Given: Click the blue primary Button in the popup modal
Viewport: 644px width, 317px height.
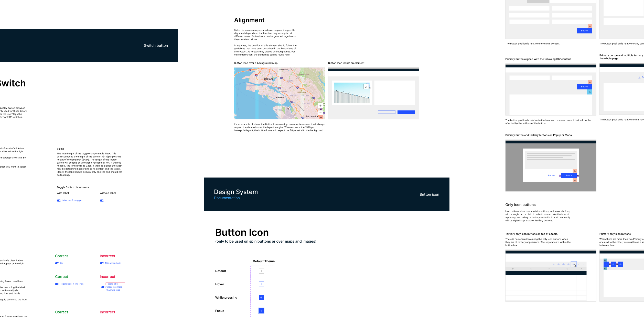Looking at the screenshot, I should tap(569, 176).
